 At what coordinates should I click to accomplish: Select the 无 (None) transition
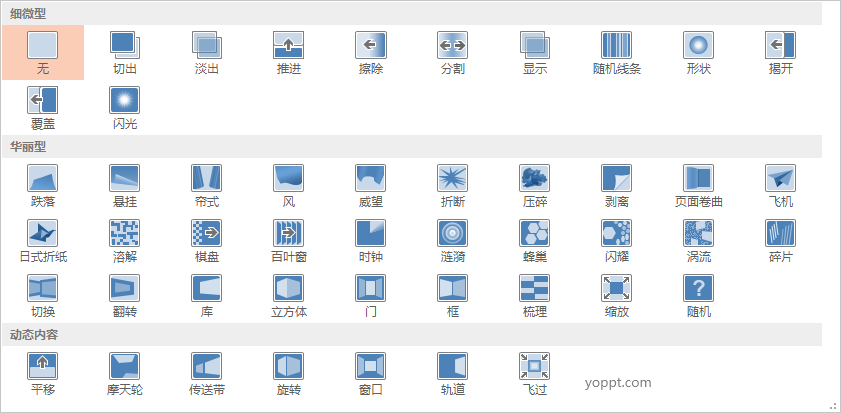(x=43, y=52)
